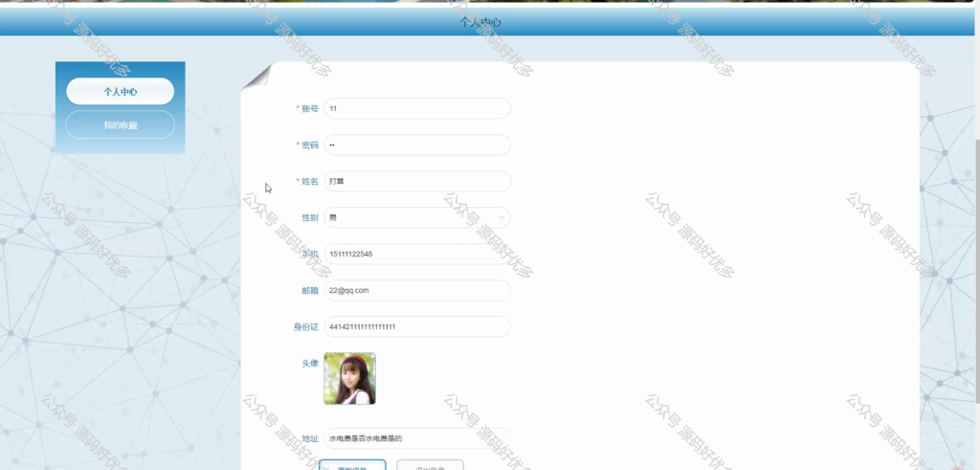Click the 账号 required field label
This screenshot has height=470, width=980.
[x=307, y=108]
